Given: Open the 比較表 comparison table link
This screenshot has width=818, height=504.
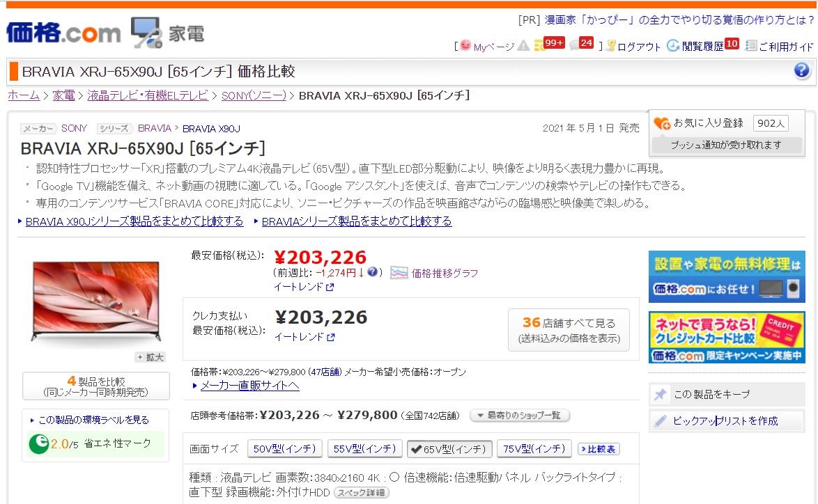Looking at the screenshot, I should tap(599, 449).
